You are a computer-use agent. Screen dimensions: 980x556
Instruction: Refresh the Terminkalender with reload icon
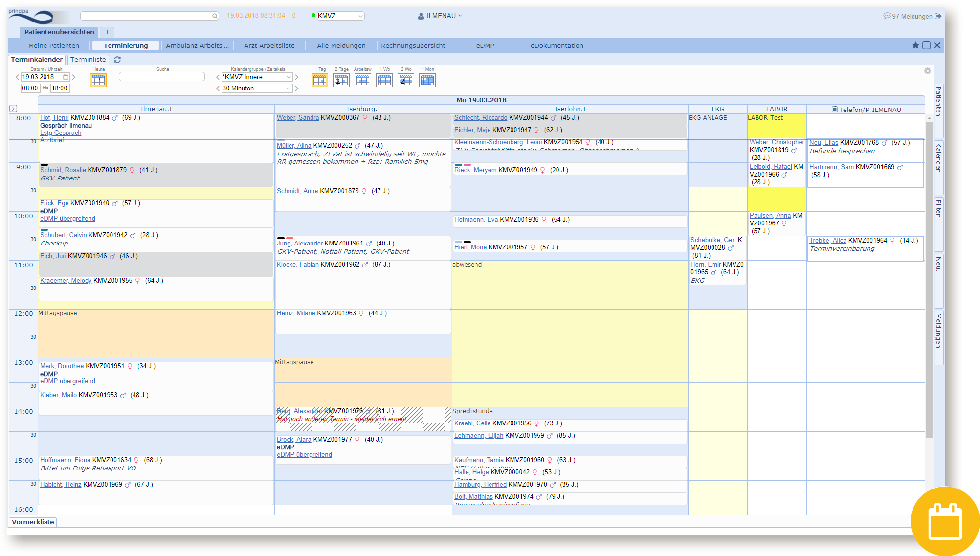pyautogui.click(x=117, y=60)
